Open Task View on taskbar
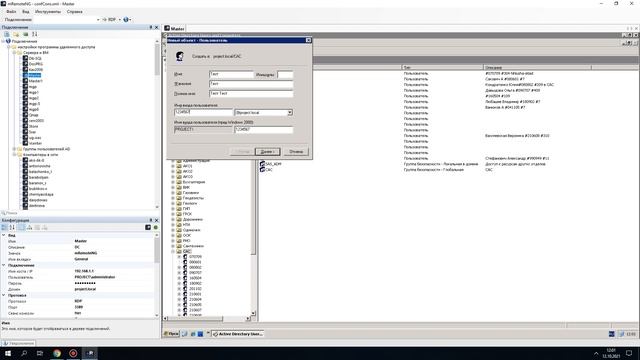The width and height of the screenshot is (640, 360). pyautogui.click(x=40, y=353)
